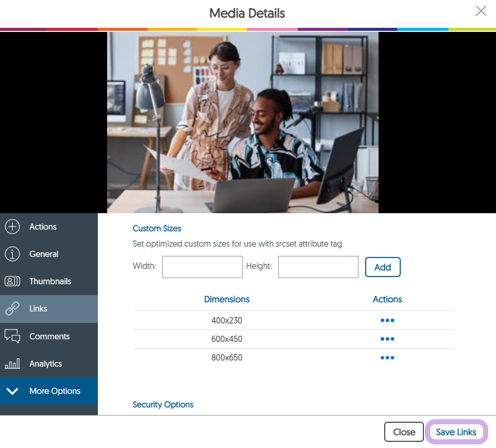The height and width of the screenshot is (448, 496).
Task: Expand the More Options chevron
Action: pos(12,391)
